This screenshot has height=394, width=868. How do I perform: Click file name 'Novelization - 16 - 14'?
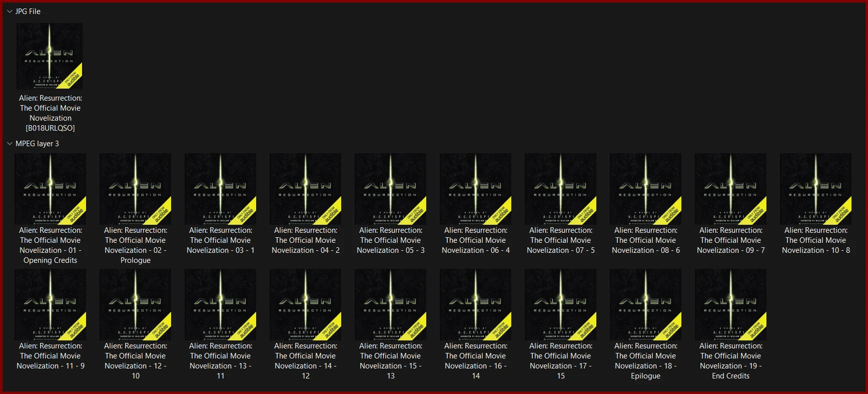476,361
